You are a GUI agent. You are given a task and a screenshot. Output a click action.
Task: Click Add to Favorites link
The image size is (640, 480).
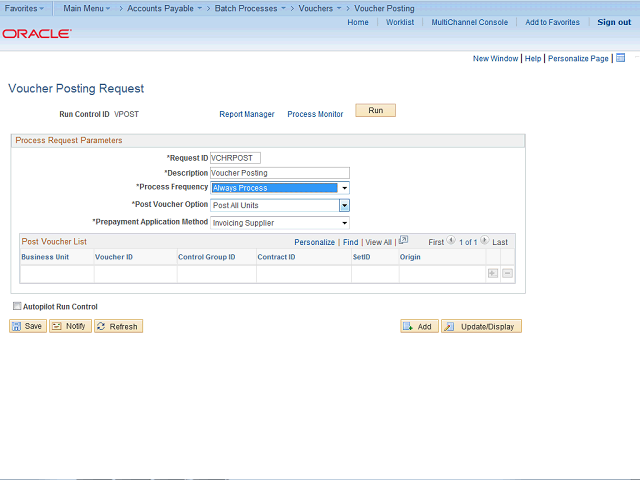click(x=552, y=22)
